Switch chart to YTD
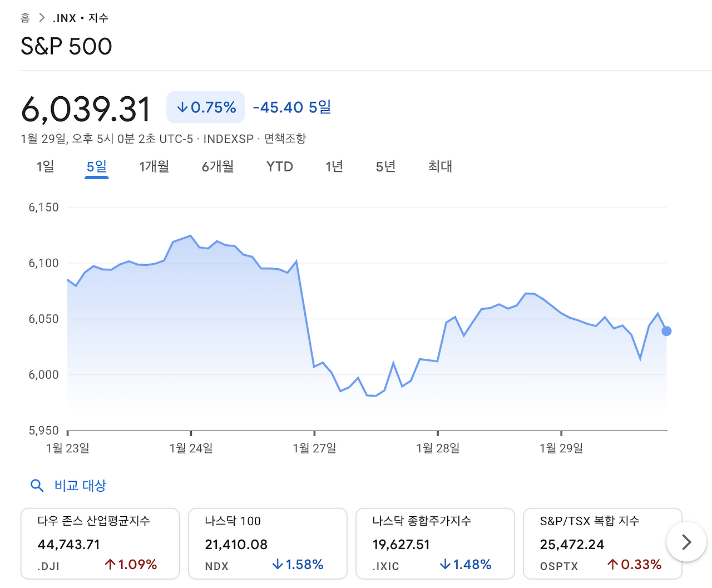712x588 pixels. (x=279, y=166)
